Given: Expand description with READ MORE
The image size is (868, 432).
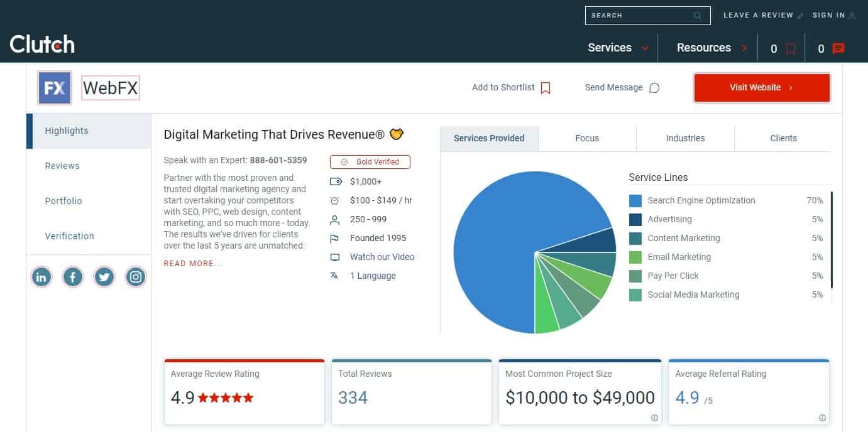Looking at the screenshot, I should click(x=193, y=264).
